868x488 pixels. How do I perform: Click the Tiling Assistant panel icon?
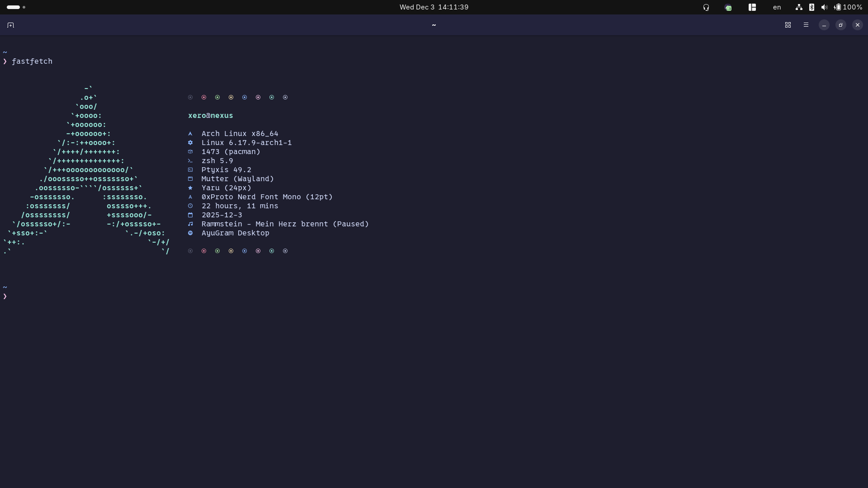point(752,7)
